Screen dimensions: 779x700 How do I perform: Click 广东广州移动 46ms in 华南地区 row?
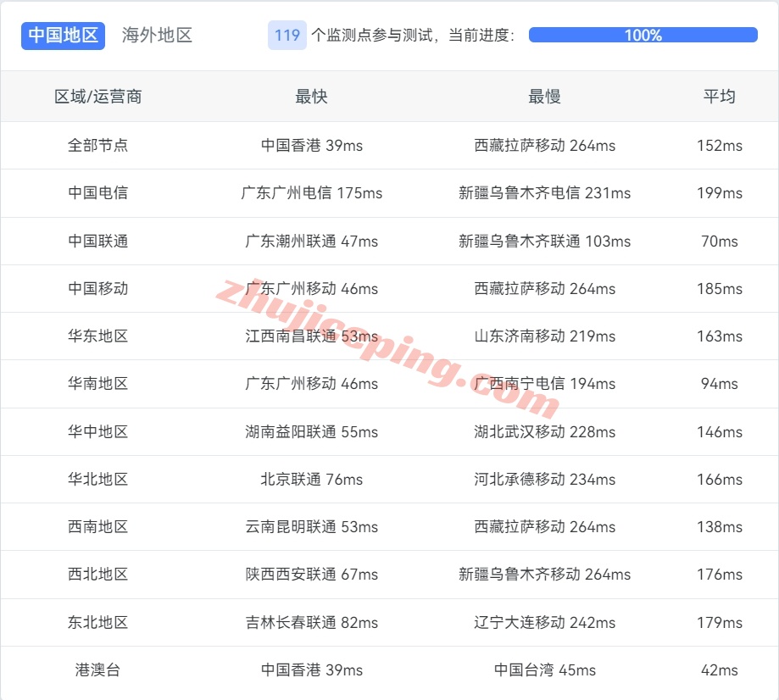(x=311, y=384)
